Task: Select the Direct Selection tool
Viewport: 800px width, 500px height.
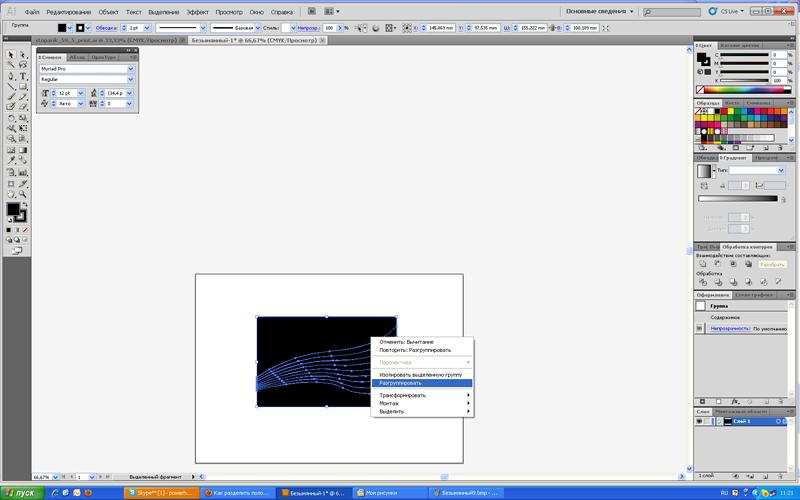Action: pos(22,55)
